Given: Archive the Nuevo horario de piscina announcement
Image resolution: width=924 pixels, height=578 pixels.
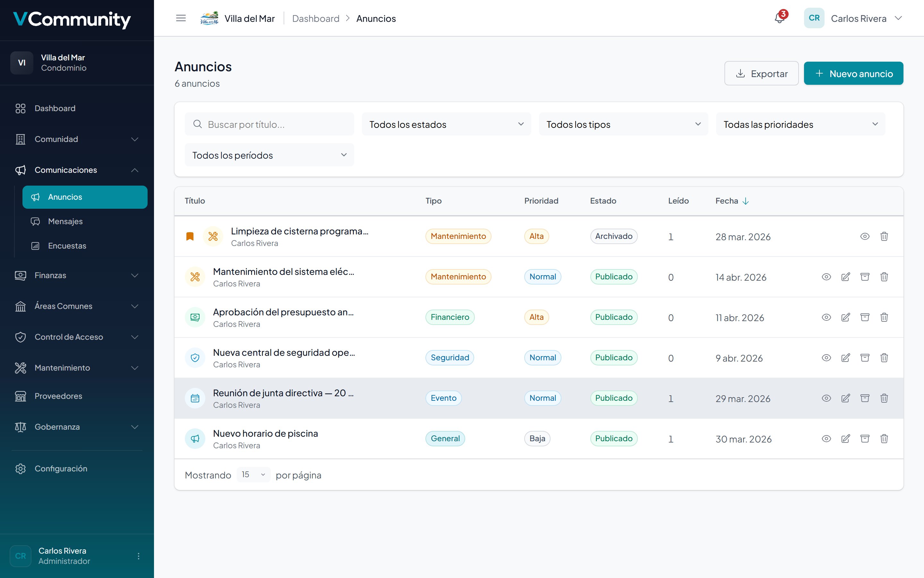Looking at the screenshot, I should 864,439.
